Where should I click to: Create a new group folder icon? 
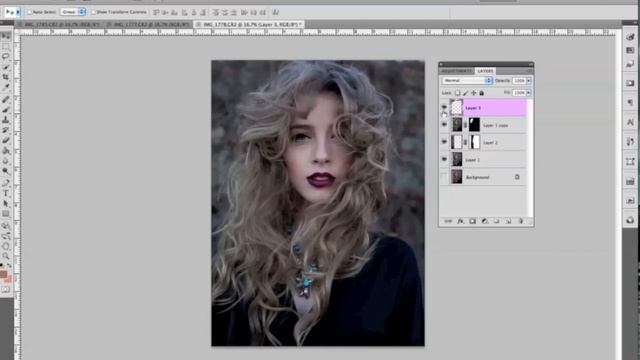tap(496, 221)
